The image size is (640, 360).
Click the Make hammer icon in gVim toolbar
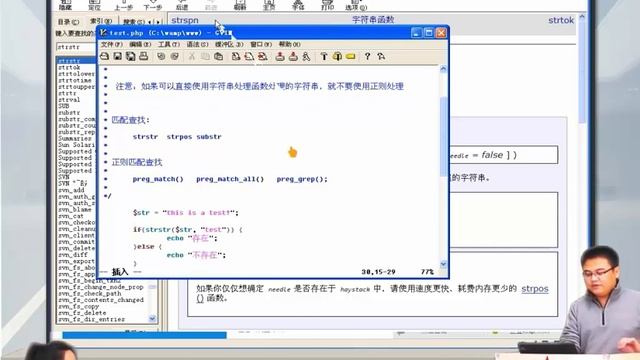coord(324,56)
